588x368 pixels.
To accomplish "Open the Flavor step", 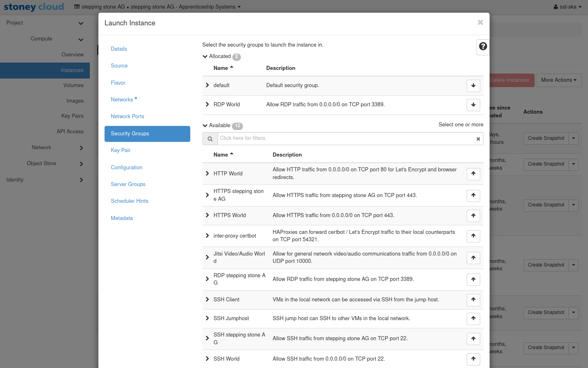I will coord(118,83).
